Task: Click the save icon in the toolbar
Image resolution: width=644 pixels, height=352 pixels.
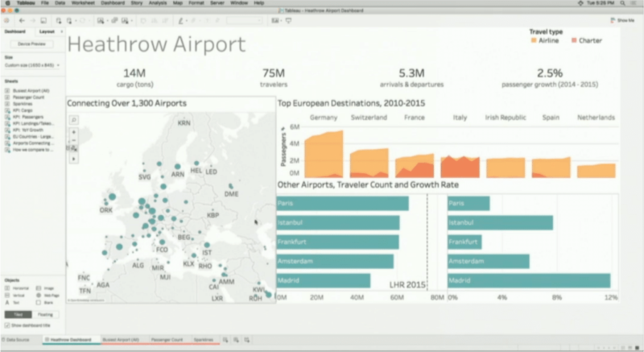Action: coord(43,20)
